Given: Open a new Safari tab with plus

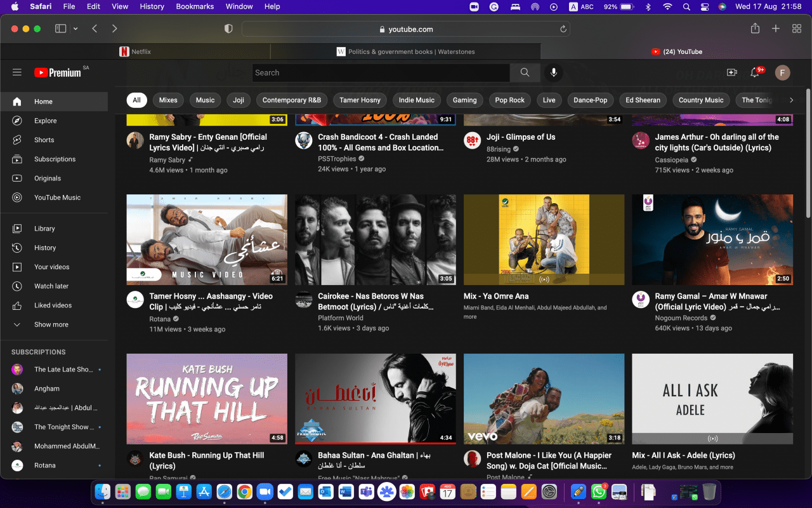Looking at the screenshot, I should 776,29.
